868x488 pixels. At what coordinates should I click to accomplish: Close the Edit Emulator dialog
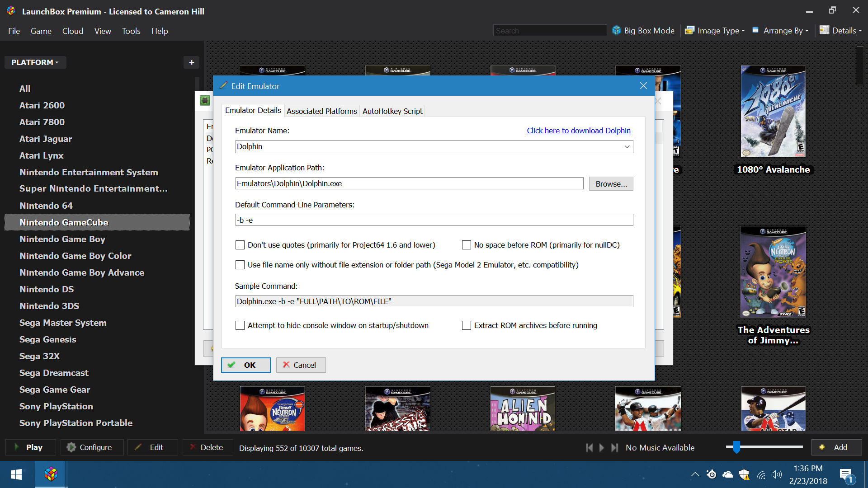click(643, 86)
